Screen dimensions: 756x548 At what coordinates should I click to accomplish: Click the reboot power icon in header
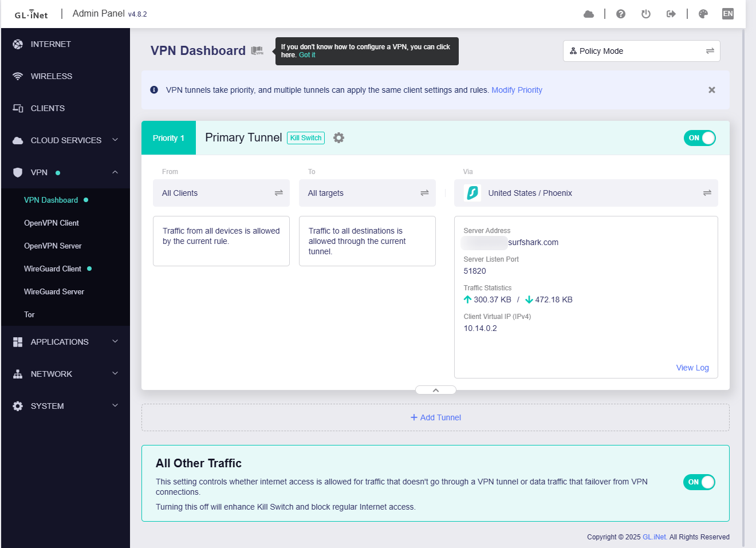(x=645, y=14)
